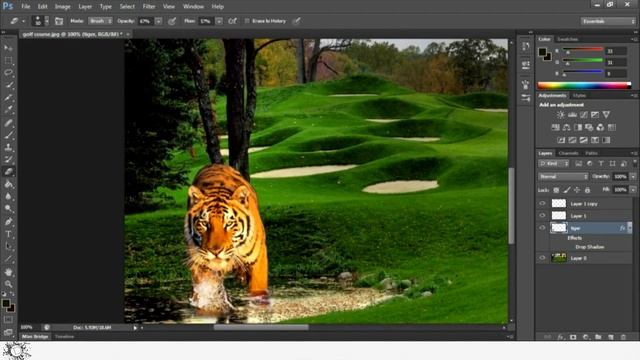Viewport: 640px width, 360px height.
Task: Hide the Layer 1 copy layer
Action: coord(542,203)
